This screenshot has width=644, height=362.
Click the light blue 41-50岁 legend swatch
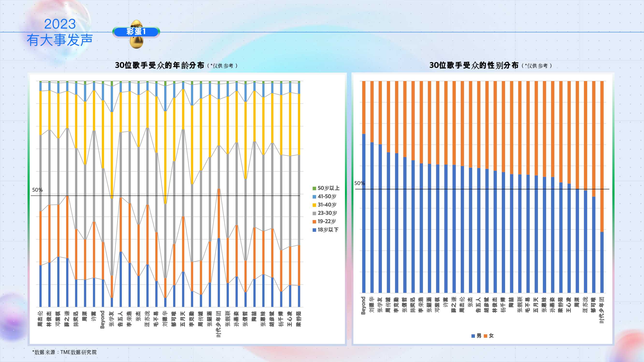click(314, 197)
